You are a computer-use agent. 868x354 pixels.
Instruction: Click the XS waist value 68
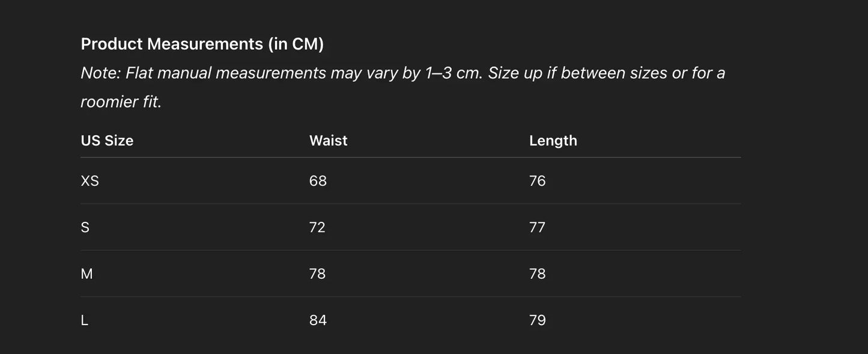[318, 181]
